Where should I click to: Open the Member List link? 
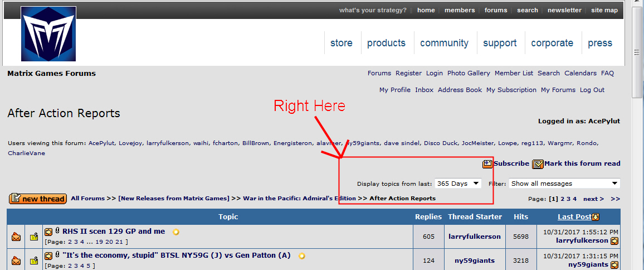[x=514, y=73]
